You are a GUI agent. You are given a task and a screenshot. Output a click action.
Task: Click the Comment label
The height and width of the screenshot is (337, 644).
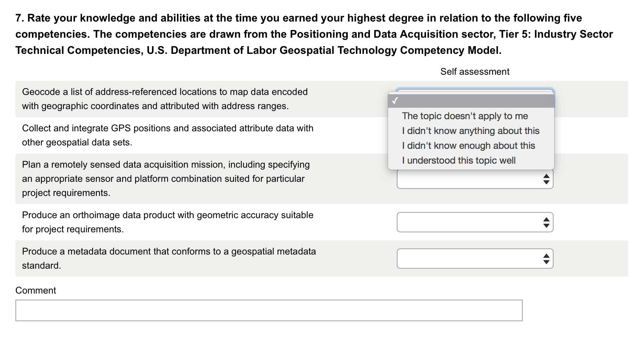(x=36, y=290)
